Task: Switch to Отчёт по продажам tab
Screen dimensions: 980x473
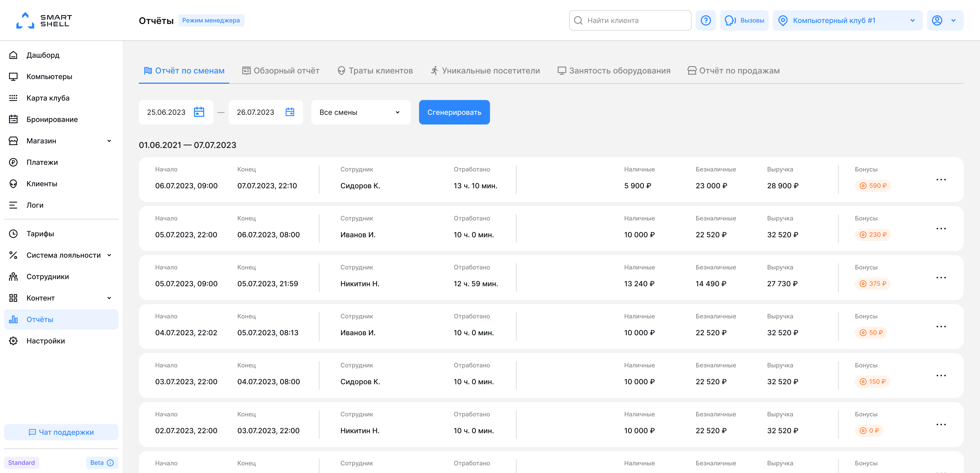Action: (733, 71)
